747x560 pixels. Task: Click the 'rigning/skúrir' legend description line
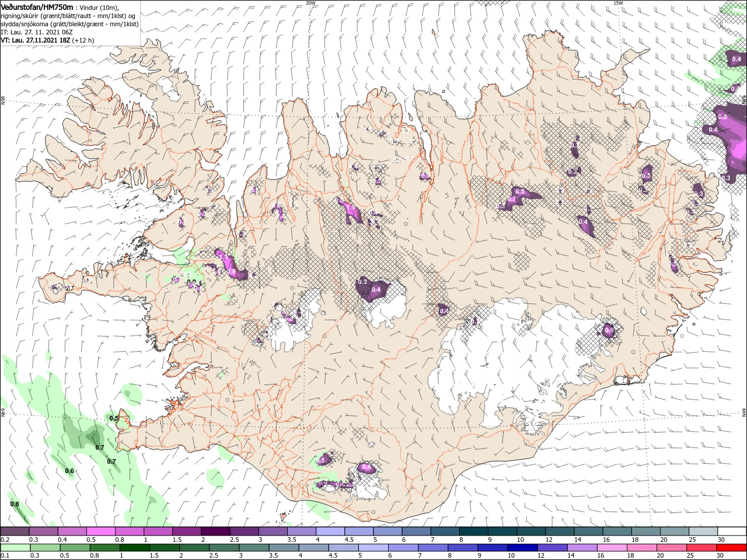click(x=68, y=15)
